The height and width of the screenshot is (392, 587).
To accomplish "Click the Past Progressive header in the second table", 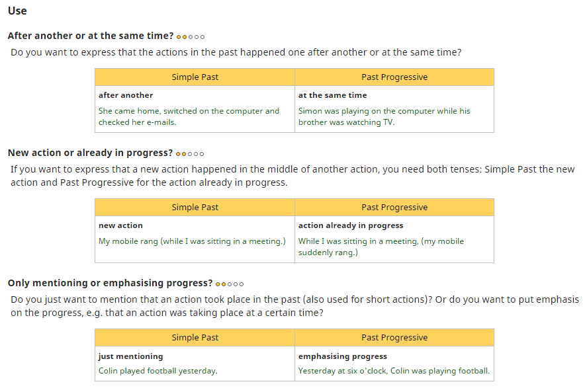I will click(x=394, y=208).
